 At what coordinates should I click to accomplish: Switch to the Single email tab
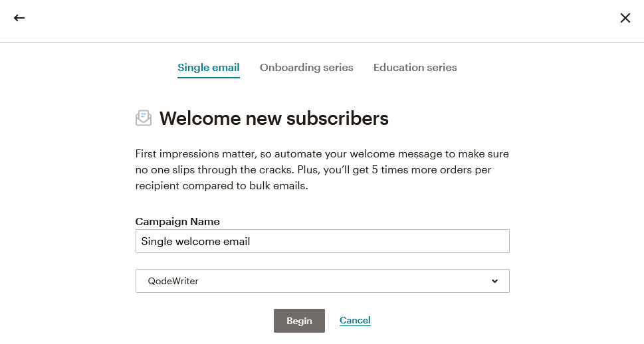pyautogui.click(x=208, y=67)
